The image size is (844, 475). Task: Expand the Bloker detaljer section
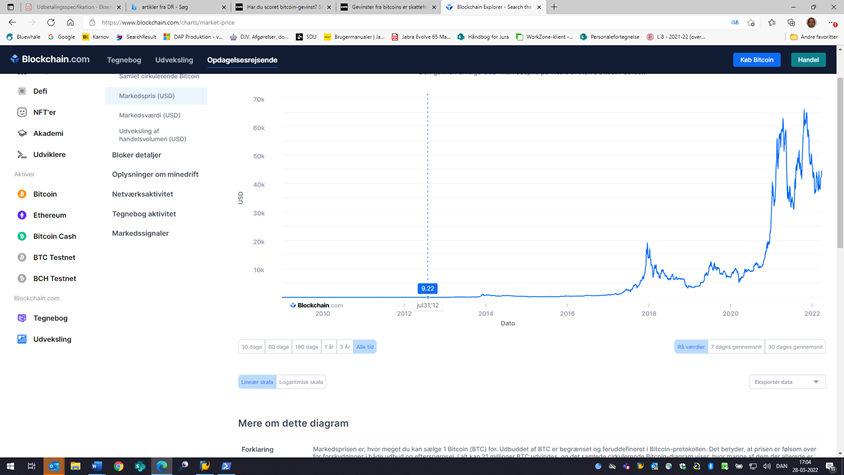tap(136, 155)
